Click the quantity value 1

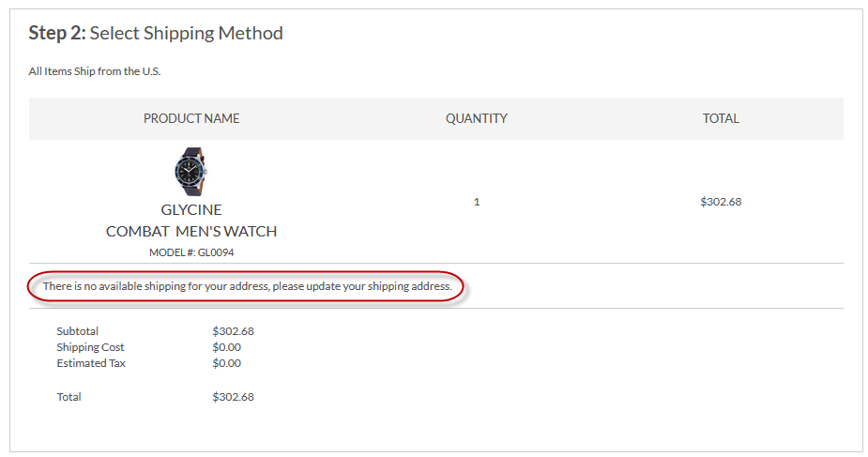point(477,202)
